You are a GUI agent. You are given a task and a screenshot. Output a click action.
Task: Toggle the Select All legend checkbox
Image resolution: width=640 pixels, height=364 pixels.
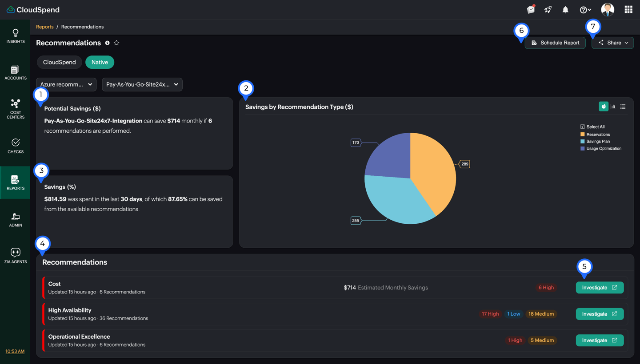tap(583, 127)
